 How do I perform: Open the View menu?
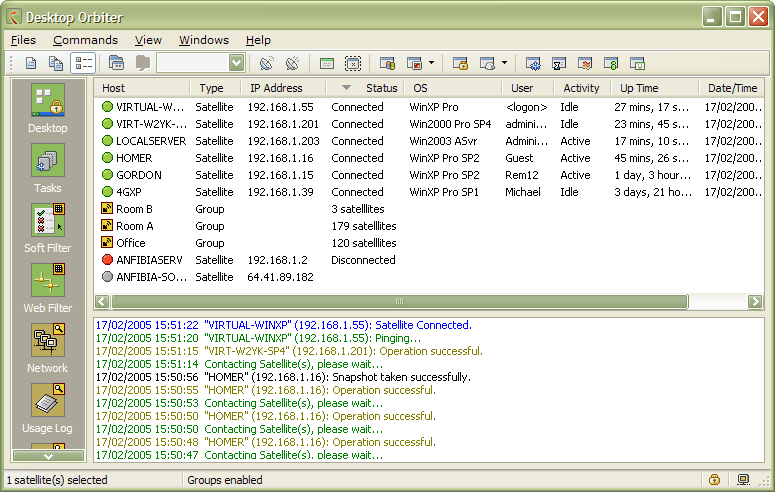tap(148, 40)
